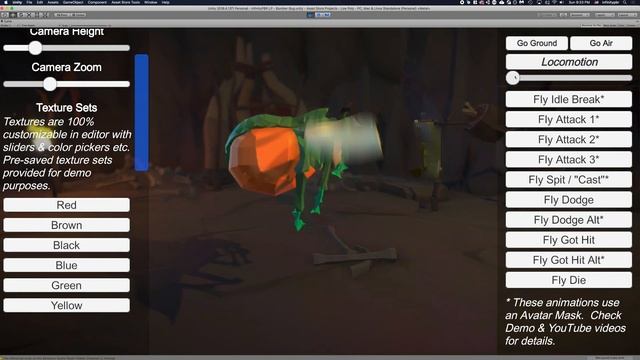Click the date and time in menu bar
640x360 pixels.
pos(580,2)
